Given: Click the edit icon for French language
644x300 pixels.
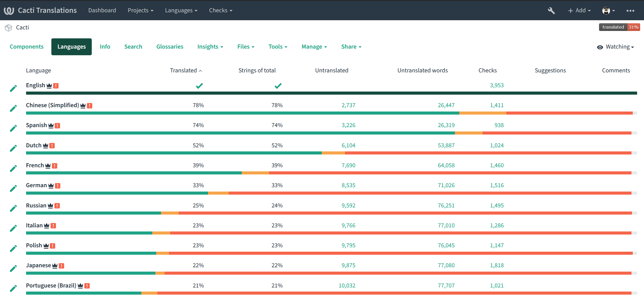Looking at the screenshot, I should coord(12,167).
